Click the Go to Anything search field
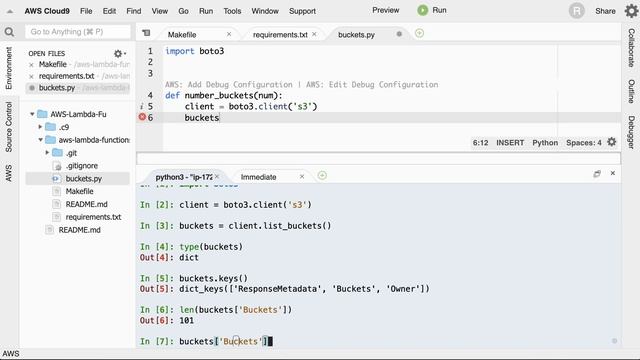The width and height of the screenshot is (640, 360). click(x=78, y=32)
